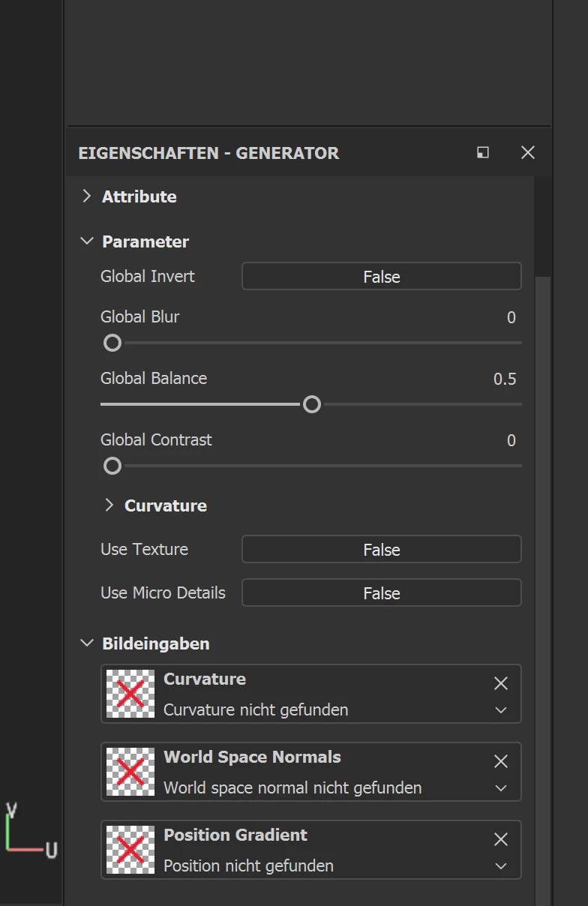Click the Position Gradient thumbnail
588x906 pixels.
pos(130,850)
